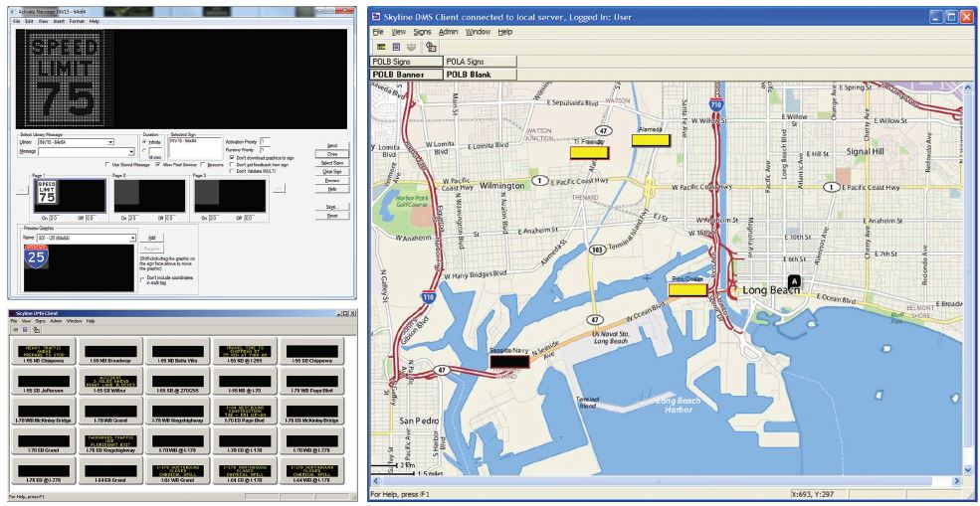Select the Infinite duration radio button
980x506 pixels.
tap(144, 142)
